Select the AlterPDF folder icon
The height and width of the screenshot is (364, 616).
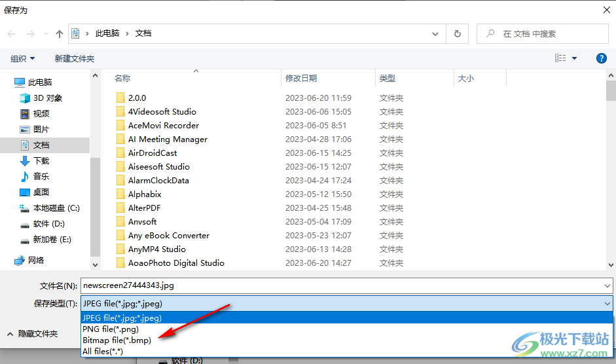pos(120,208)
